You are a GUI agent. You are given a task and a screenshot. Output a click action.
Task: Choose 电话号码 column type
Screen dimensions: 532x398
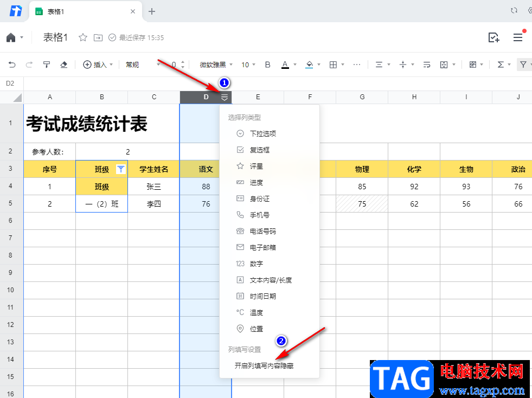click(270, 232)
